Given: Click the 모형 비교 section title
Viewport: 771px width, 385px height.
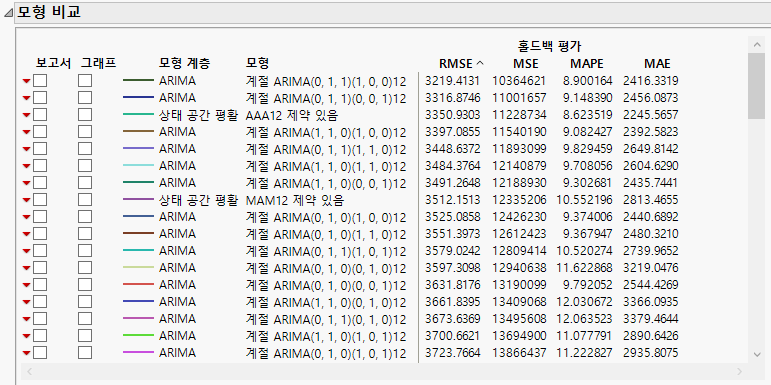Looking at the screenshot, I should click(x=49, y=13).
